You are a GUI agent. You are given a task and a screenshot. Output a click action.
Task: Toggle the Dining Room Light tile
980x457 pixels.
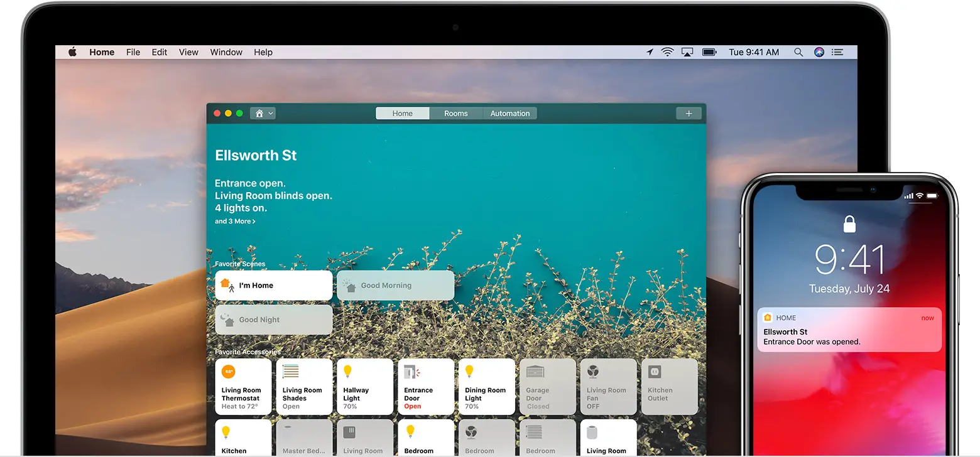(x=486, y=387)
